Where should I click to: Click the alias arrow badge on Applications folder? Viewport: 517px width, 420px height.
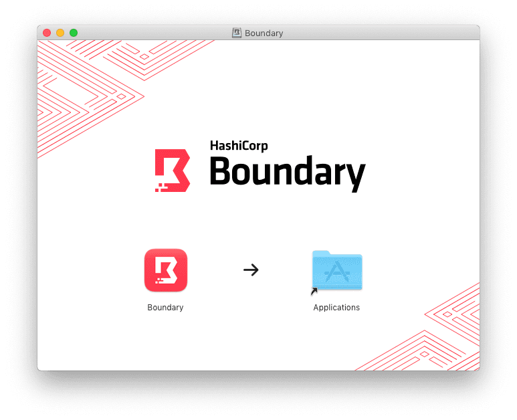point(314,291)
